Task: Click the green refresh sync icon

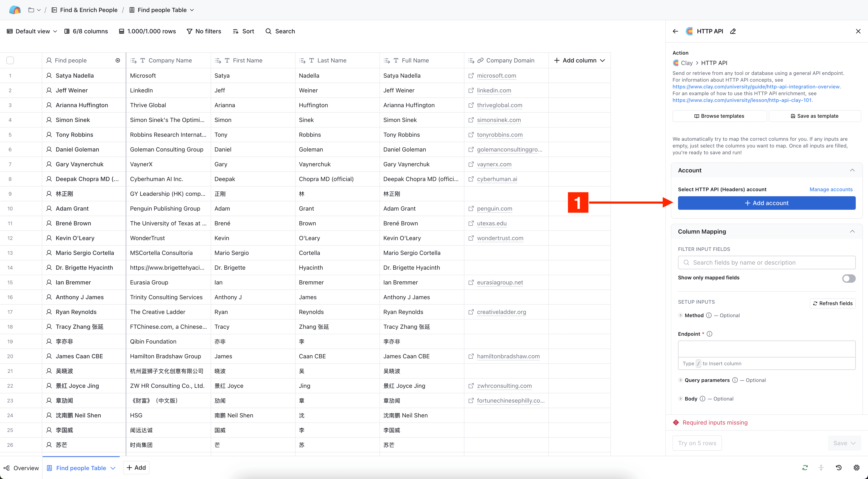Action: coord(805,468)
